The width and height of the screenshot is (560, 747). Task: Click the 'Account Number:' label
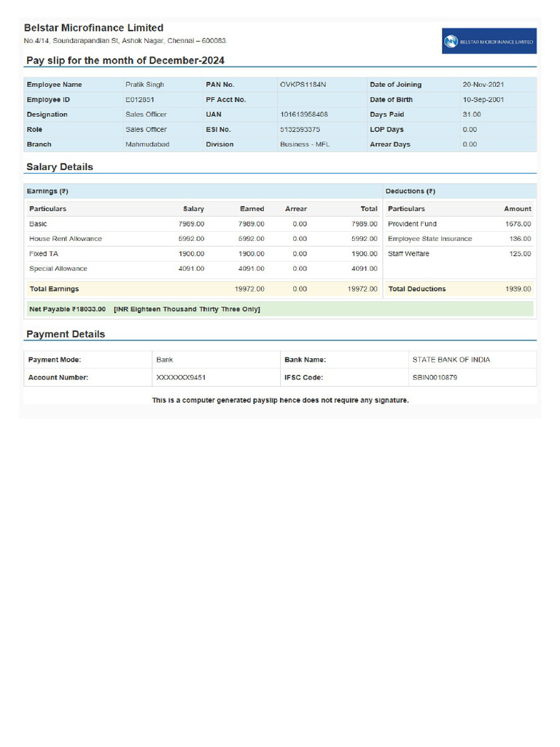58,377
